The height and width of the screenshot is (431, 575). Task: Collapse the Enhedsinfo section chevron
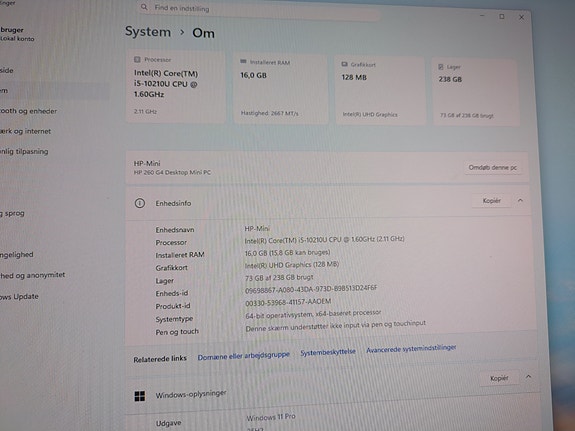click(520, 200)
